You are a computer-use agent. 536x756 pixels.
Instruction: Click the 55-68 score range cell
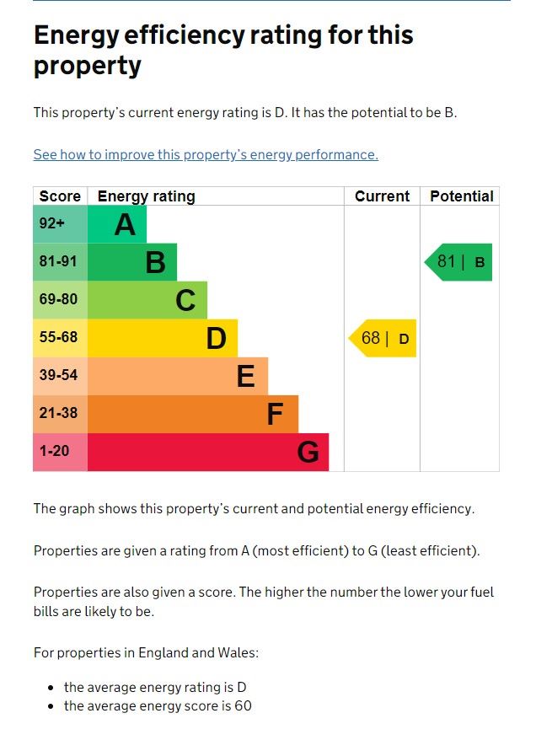60,338
